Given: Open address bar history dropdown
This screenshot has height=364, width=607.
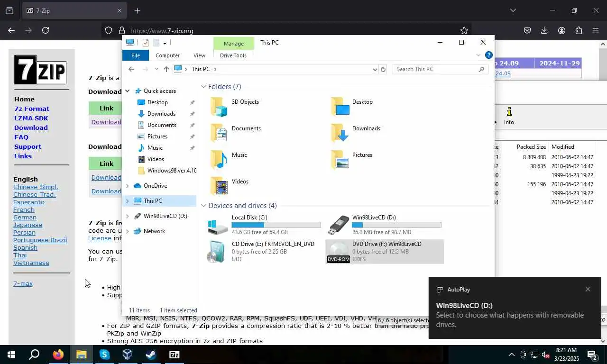Looking at the screenshot, I should coord(375,69).
